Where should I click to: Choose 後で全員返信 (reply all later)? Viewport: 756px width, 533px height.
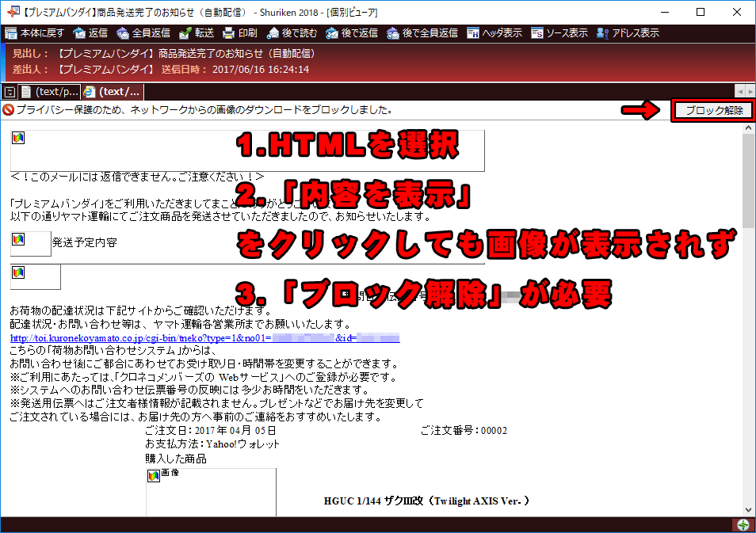click(x=422, y=33)
